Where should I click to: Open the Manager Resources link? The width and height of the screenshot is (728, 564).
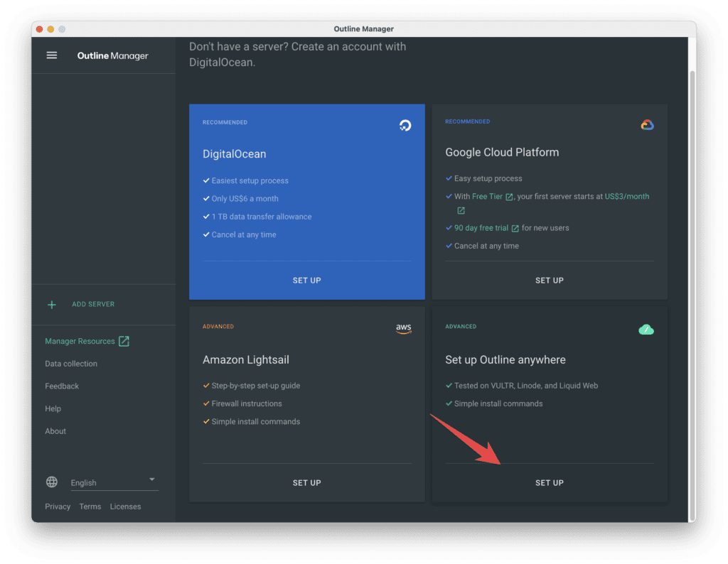click(80, 342)
